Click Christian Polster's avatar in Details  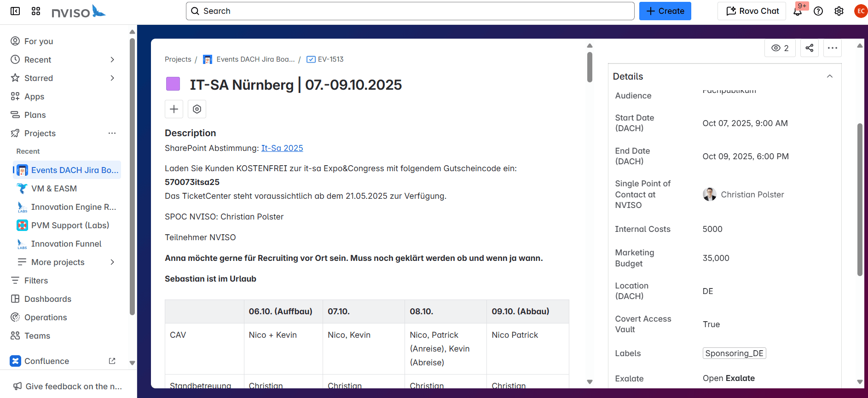pos(710,195)
